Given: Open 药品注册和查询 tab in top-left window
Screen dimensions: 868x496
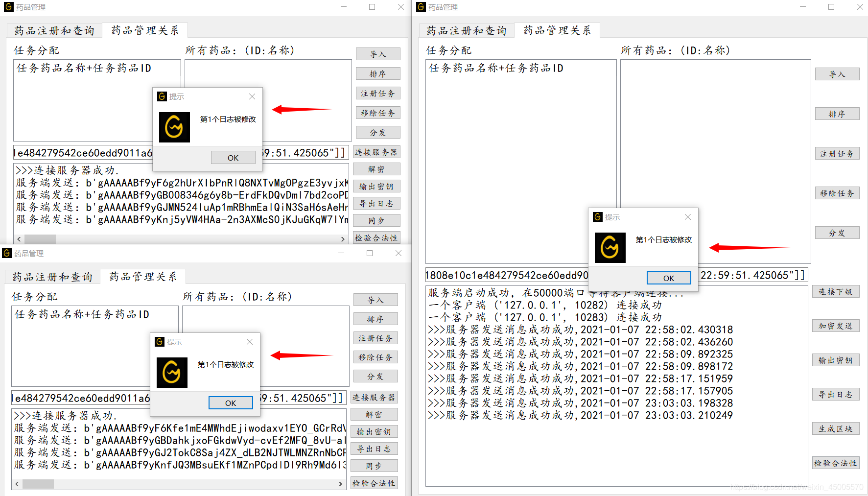Looking at the screenshot, I should (54, 30).
